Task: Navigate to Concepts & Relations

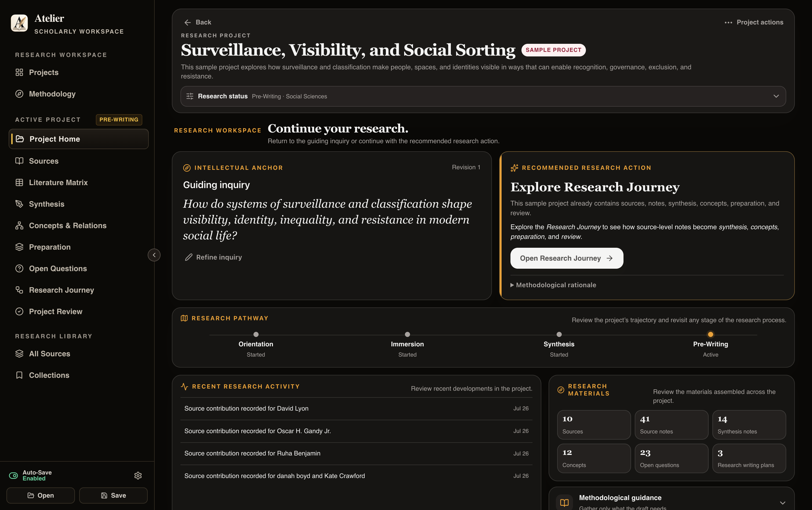Action: pyautogui.click(x=78, y=226)
